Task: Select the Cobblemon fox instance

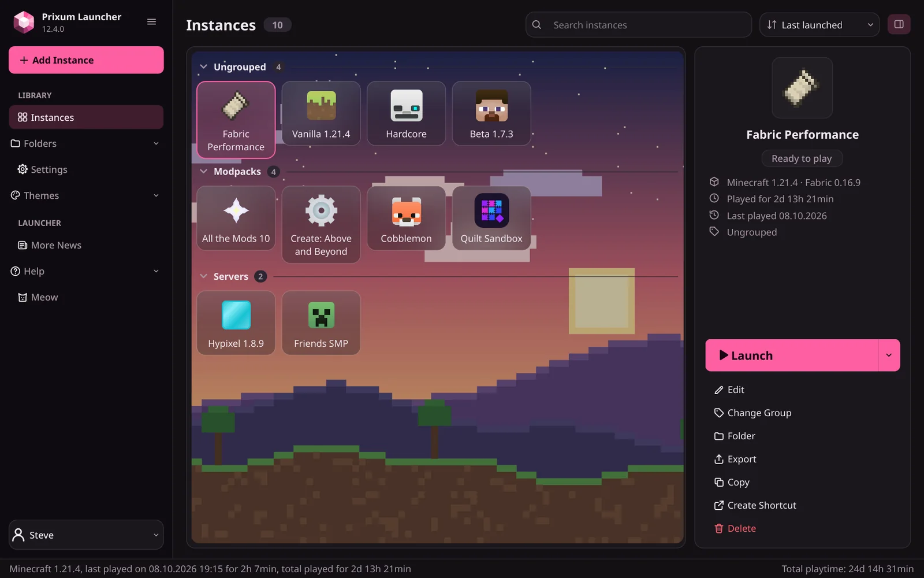Action: (406, 218)
